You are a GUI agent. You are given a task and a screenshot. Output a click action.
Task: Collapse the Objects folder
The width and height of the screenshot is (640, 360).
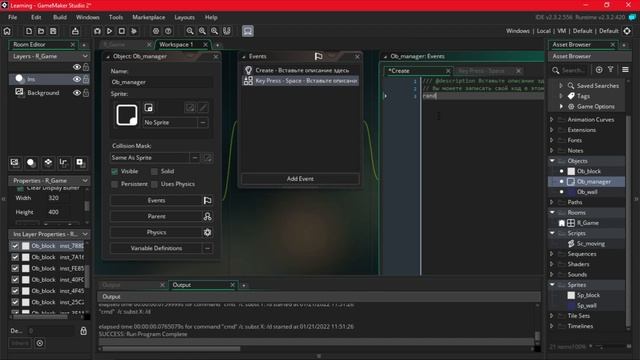[x=552, y=161]
